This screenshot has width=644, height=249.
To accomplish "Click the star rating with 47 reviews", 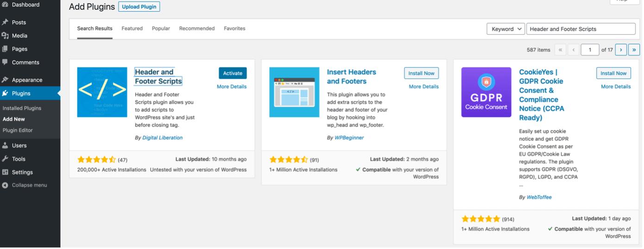I will (x=96, y=160).
